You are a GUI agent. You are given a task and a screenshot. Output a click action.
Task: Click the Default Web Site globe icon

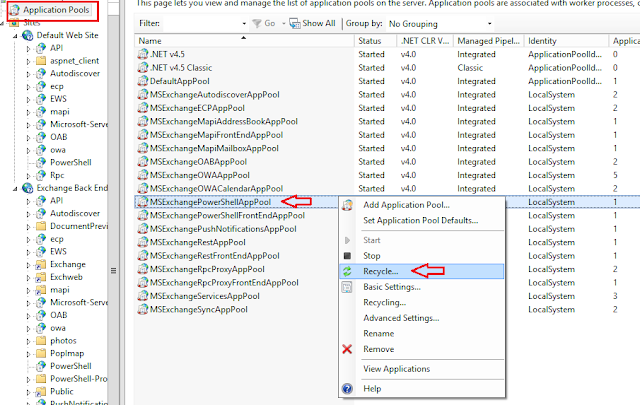click(28, 36)
